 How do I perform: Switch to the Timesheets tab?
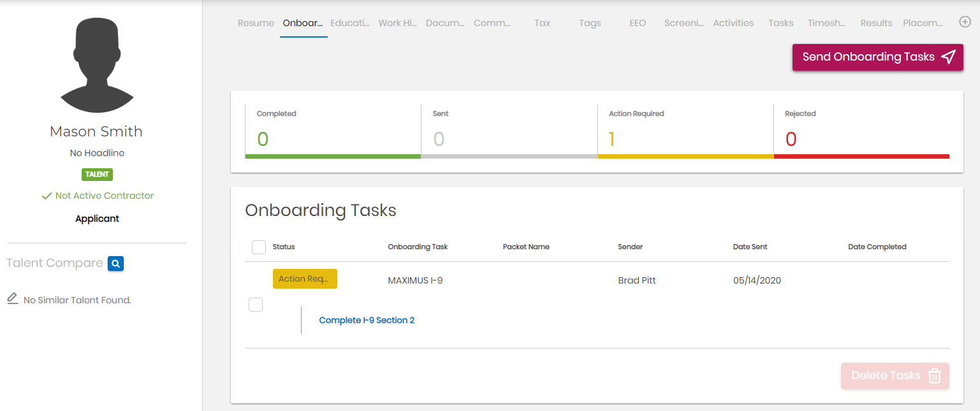pos(826,23)
